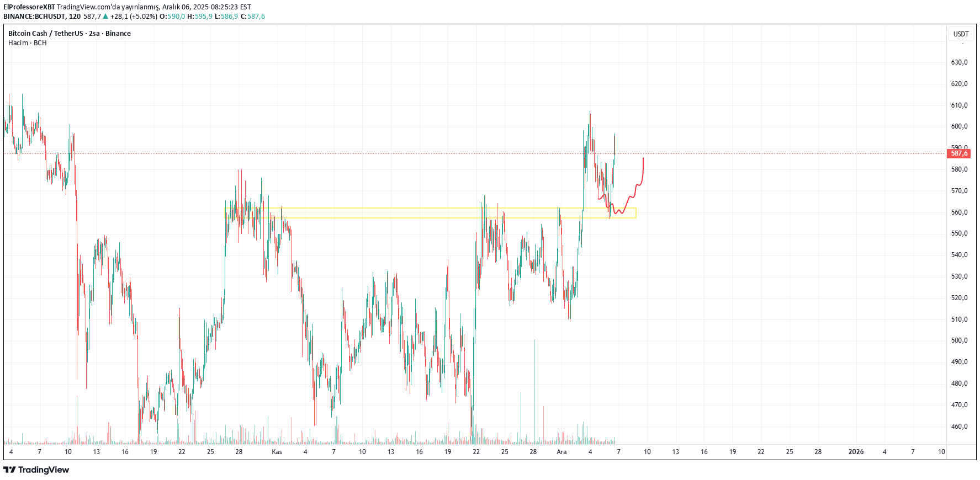
Task: Select the Hacim BCH volume indicator label
Action: coord(28,43)
